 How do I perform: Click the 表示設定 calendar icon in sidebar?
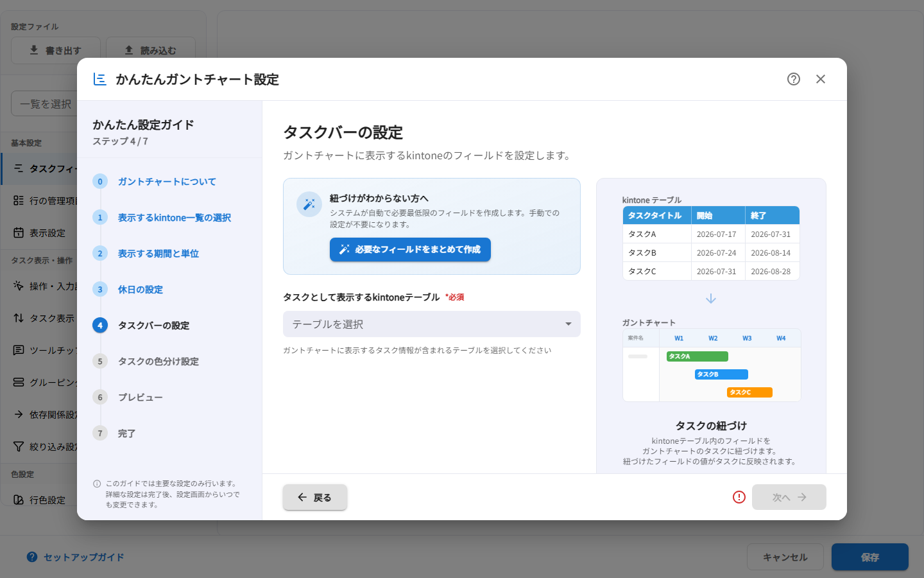pyautogui.click(x=19, y=232)
